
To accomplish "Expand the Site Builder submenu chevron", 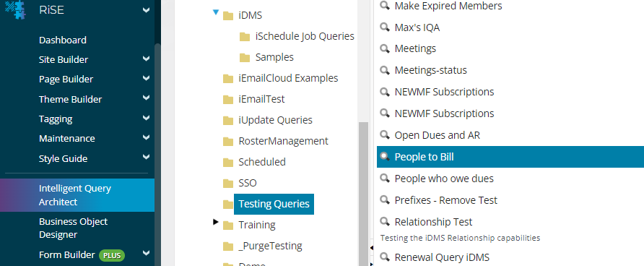I will (x=147, y=59).
